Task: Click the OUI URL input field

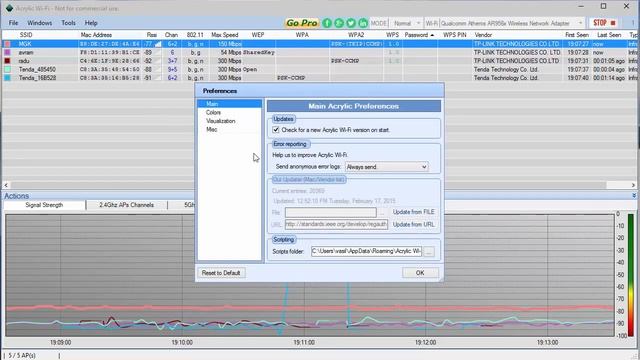Action: [336, 224]
